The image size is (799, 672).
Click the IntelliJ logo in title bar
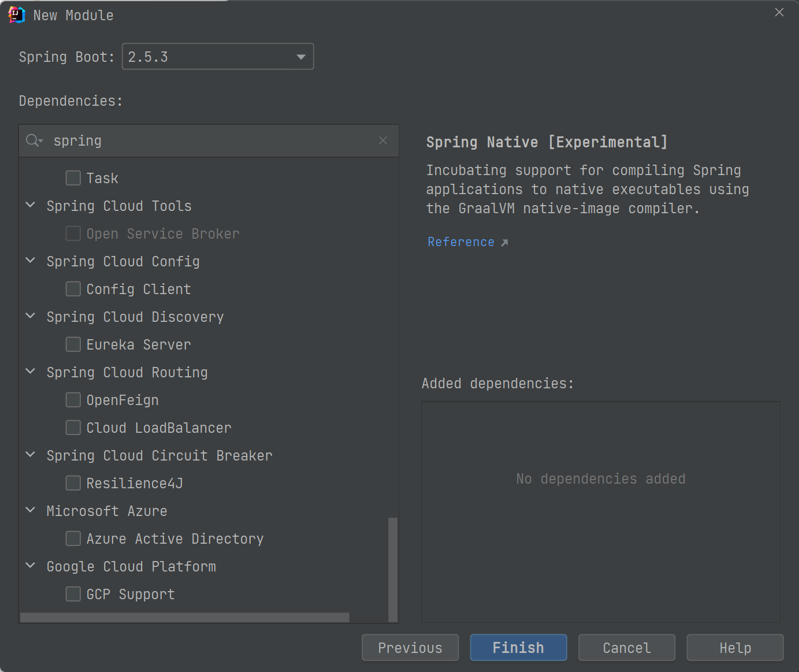pos(17,15)
